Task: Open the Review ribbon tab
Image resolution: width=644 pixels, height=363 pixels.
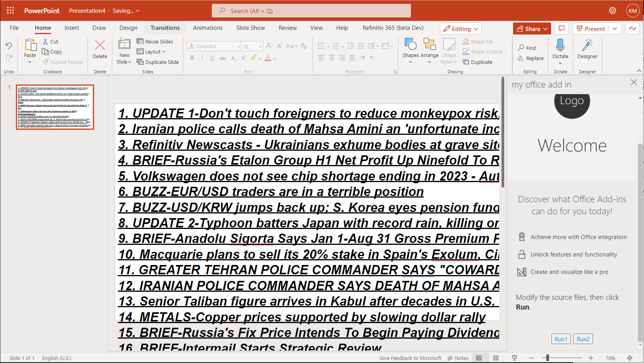Action: tap(287, 28)
